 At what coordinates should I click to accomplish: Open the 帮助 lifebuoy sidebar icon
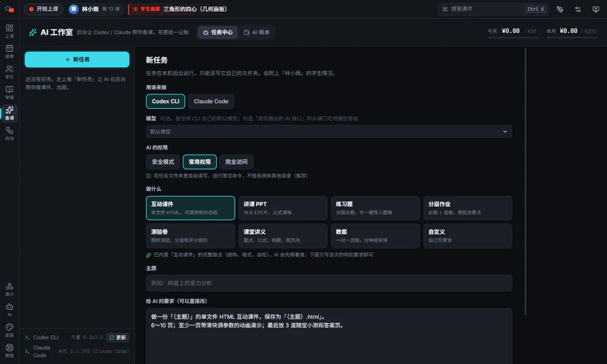point(9,350)
